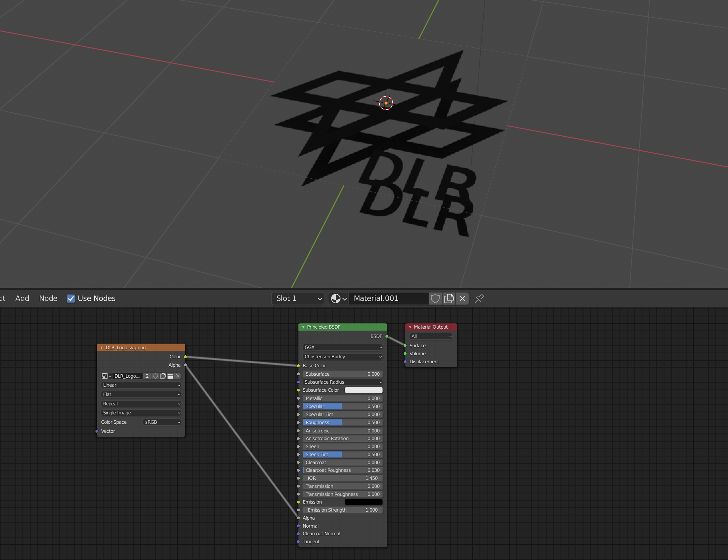Click the image users count button showing 2

[x=147, y=376]
